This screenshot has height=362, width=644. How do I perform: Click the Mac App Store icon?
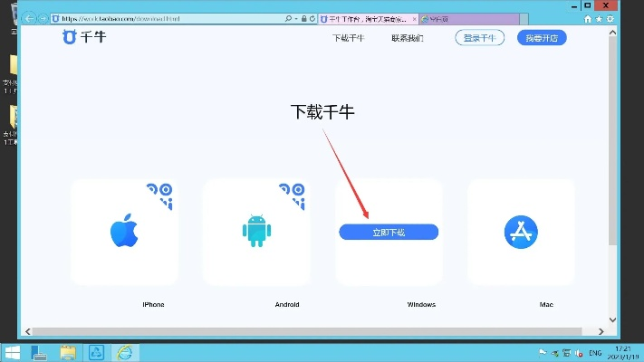[x=521, y=233]
